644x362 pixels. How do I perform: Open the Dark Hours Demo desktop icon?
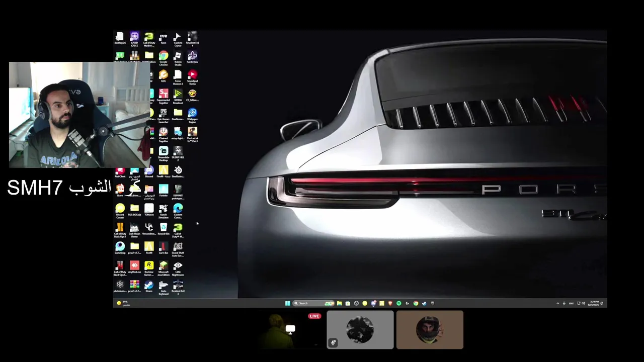click(134, 231)
